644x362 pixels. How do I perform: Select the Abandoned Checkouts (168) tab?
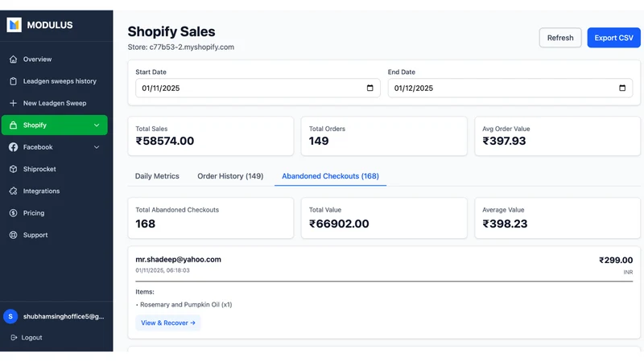(330, 176)
